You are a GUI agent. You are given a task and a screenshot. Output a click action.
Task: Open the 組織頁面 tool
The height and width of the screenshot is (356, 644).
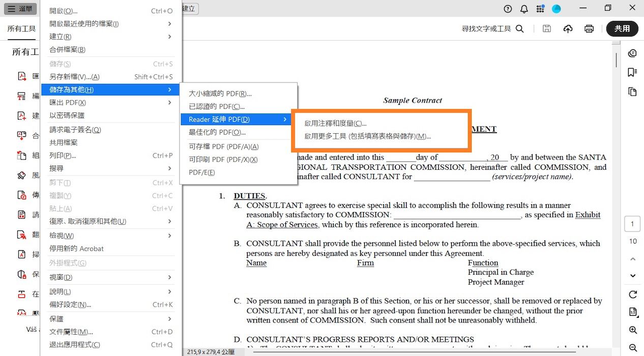click(21, 156)
